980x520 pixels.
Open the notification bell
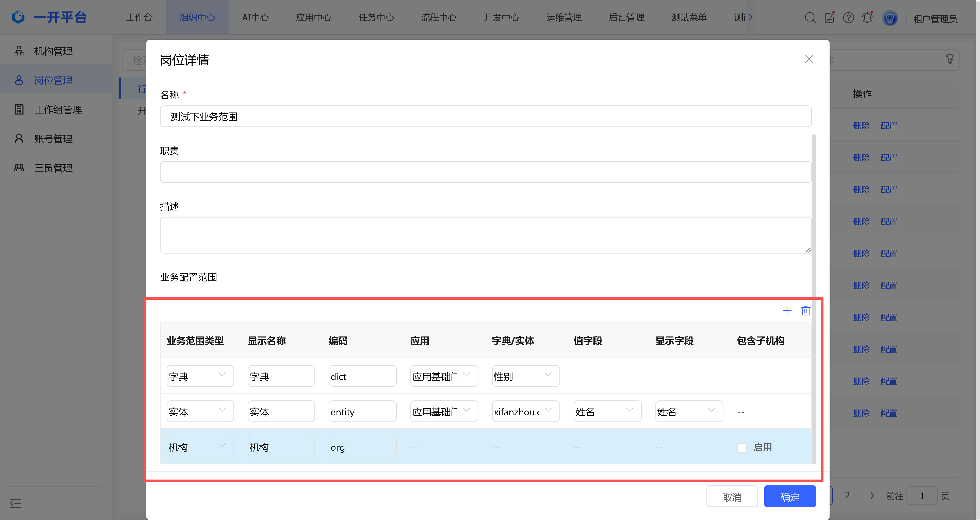(867, 18)
